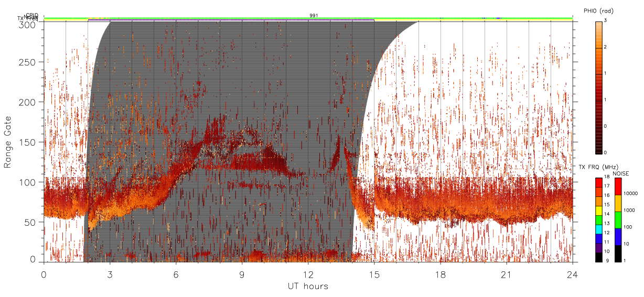The image size is (644, 297).
Task: Click PHI0 colorbar tick label 2
Action: [x=605, y=47]
